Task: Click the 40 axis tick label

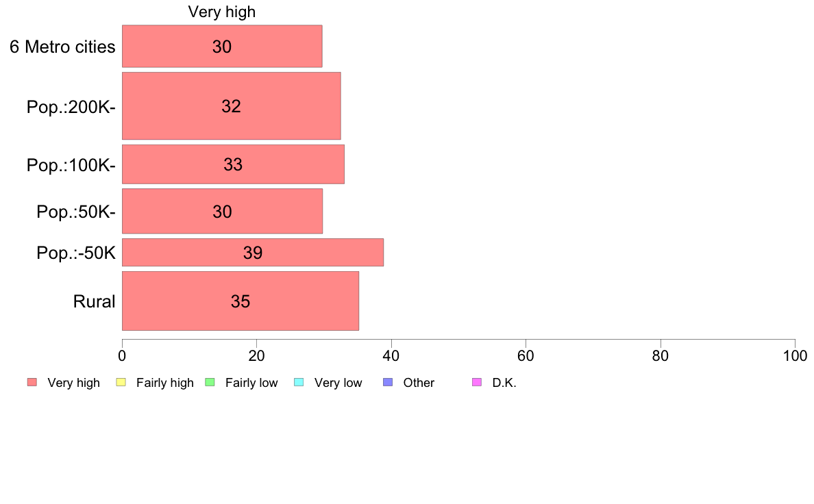Action: 391,356
